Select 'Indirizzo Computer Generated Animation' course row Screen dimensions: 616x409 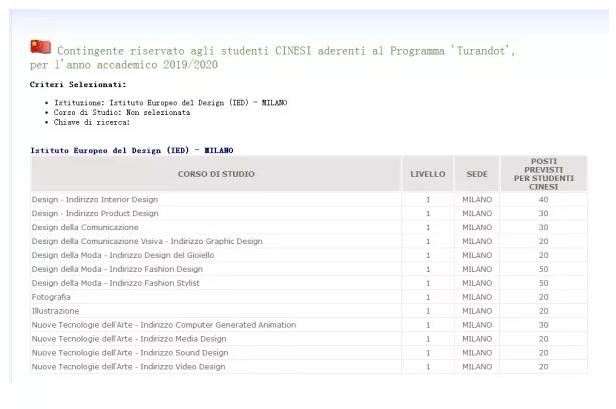pyautogui.click(x=309, y=325)
